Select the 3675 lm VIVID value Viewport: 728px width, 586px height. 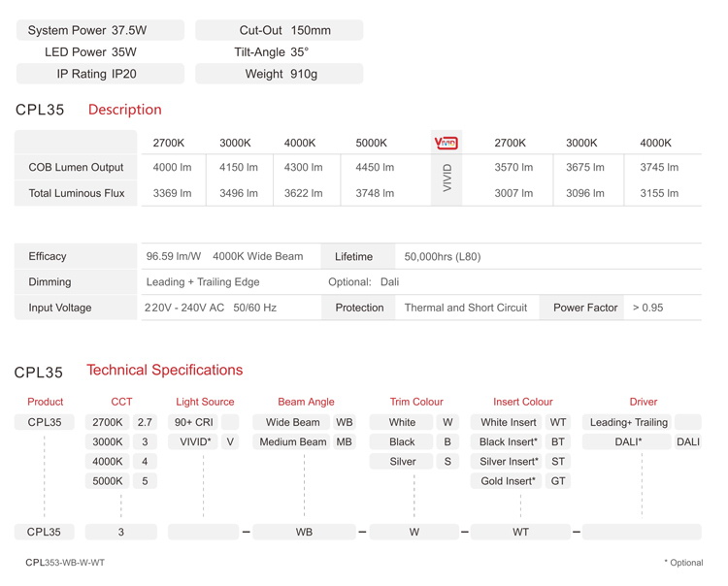click(x=585, y=167)
